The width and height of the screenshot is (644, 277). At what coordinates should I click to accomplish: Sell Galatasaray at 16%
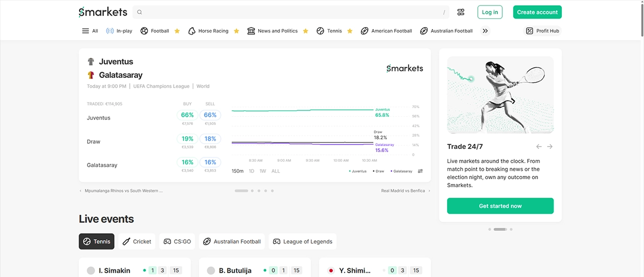(211, 162)
